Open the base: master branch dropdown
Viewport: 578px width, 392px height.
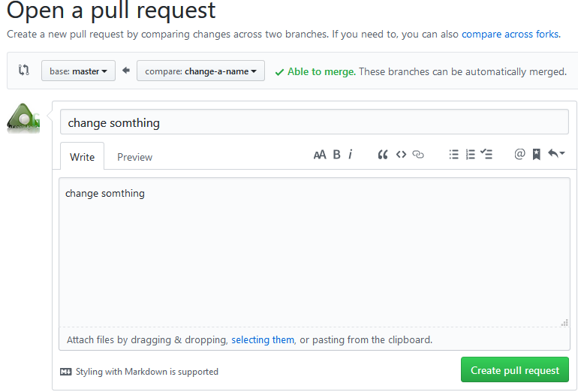pyautogui.click(x=78, y=71)
